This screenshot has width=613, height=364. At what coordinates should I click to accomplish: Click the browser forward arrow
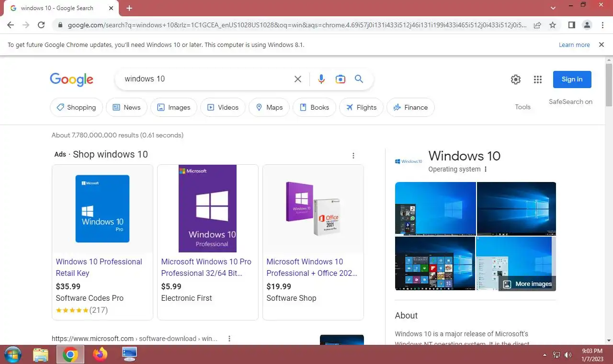tap(26, 25)
